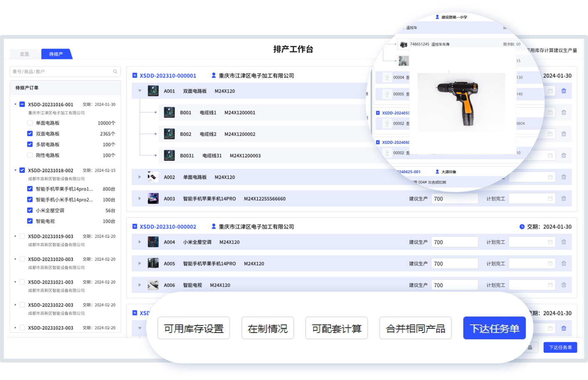Click the A002 单面电路板 product thumbnail
The width and height of the screenshot is (588, 380).
[x=153, y=177]
